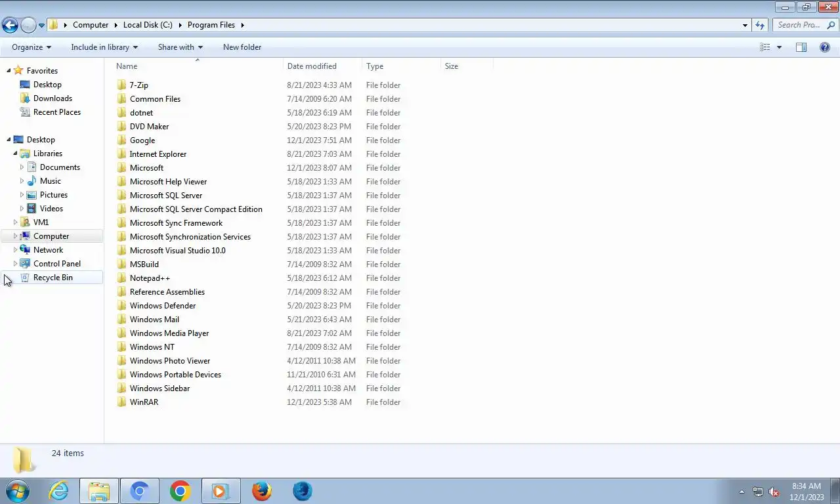This screenshot has width=840, height=504.
Task: Select Videos library in navigation pane
Action: pos(51,209)
